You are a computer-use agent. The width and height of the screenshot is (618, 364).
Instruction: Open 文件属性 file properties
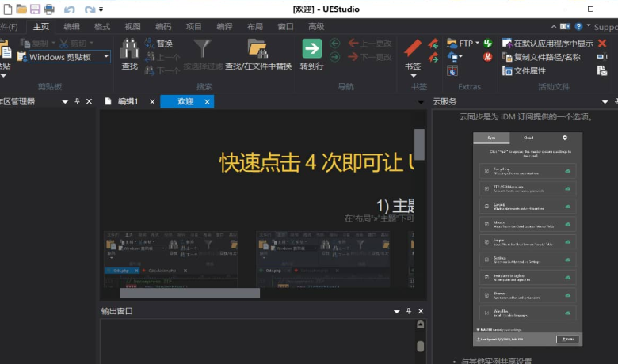pyautogui.click(x=525, y=71)
